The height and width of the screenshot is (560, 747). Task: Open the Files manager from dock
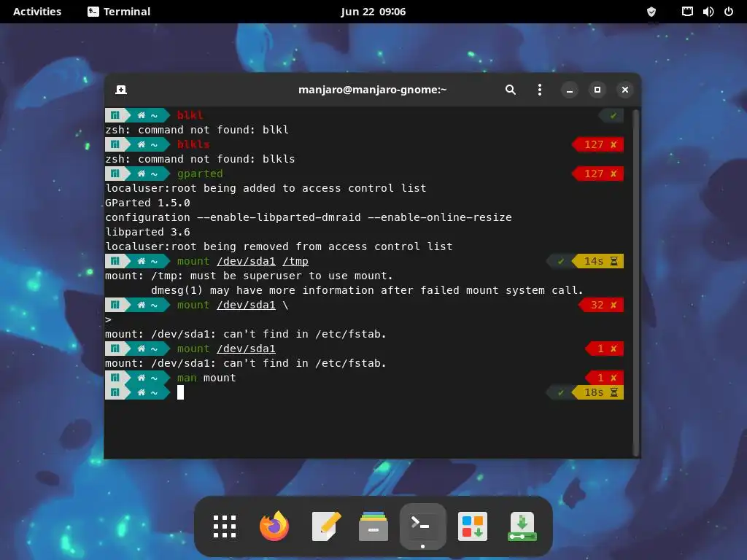coord(373,526)
